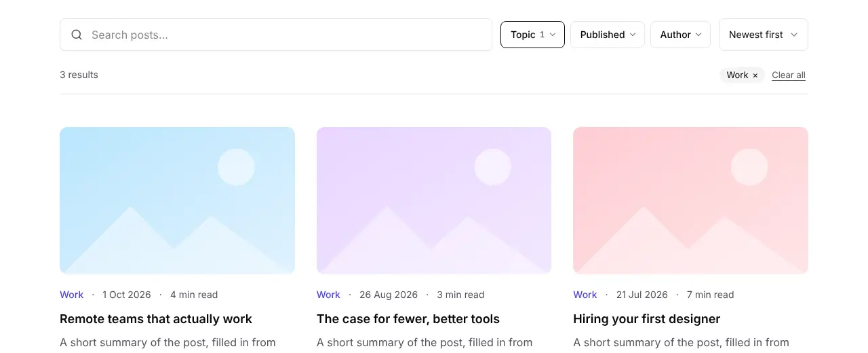Open the blue Remote teams post thumbnail
This screenshot has width=868, height=353.
click(177, 200)
